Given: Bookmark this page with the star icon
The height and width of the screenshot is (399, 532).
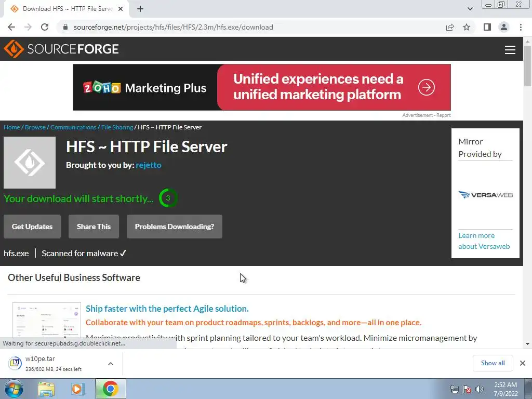Looking at the screenshot, I should (467, 27).
